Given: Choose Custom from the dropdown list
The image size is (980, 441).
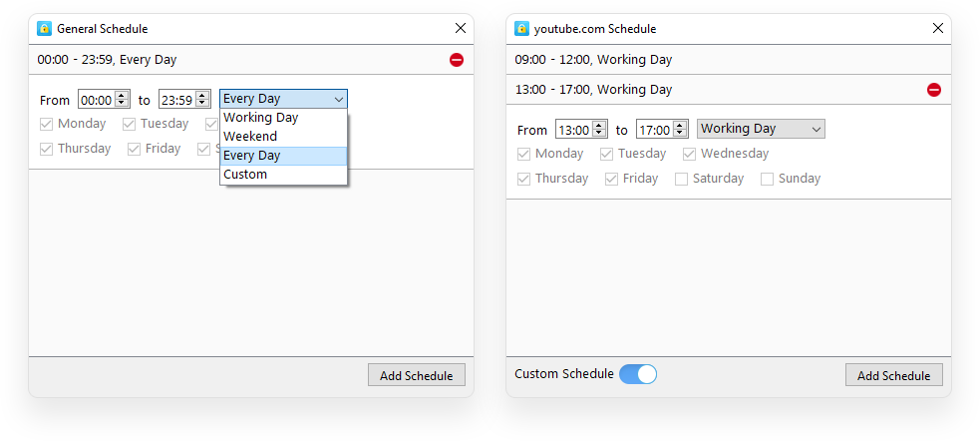Looking at the screenshot, I should pyautogui.click(x=245, y=175).
